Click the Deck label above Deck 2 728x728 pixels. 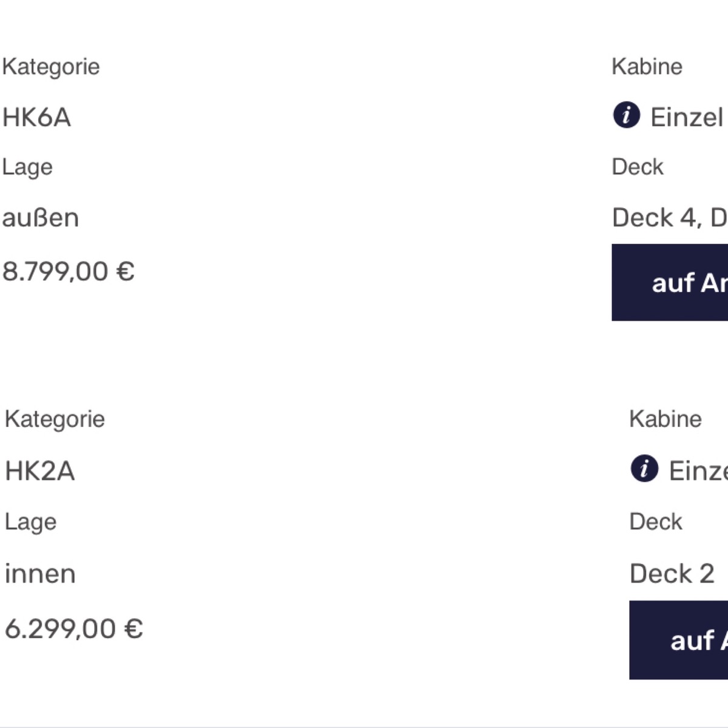(655, 522)
